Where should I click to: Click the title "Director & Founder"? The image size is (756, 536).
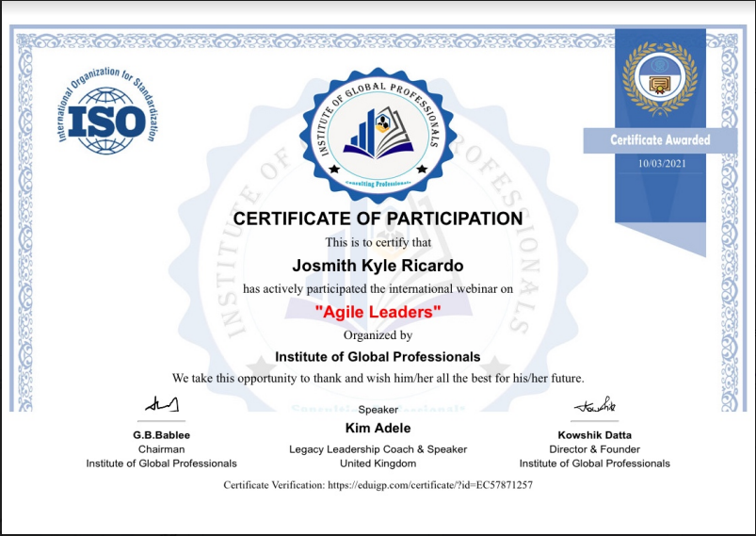pyautogui.click(x=594, y=449)
